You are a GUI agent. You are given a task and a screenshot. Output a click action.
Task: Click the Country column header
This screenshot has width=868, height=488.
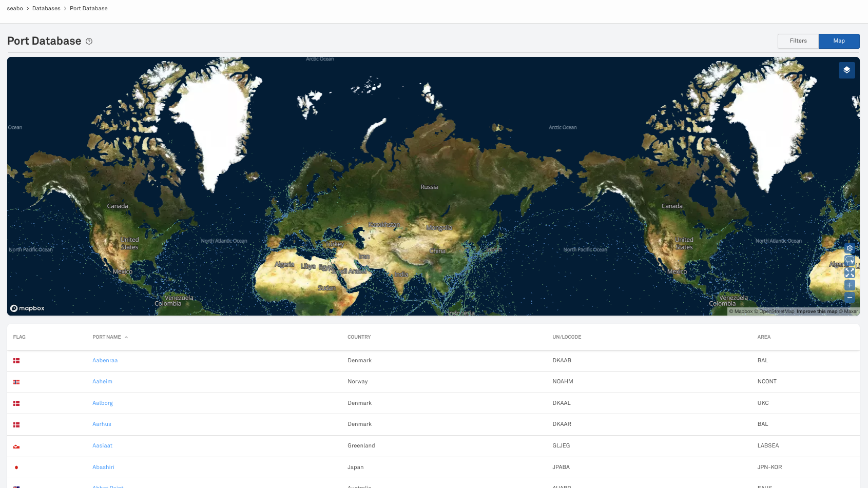click(359, 337)
